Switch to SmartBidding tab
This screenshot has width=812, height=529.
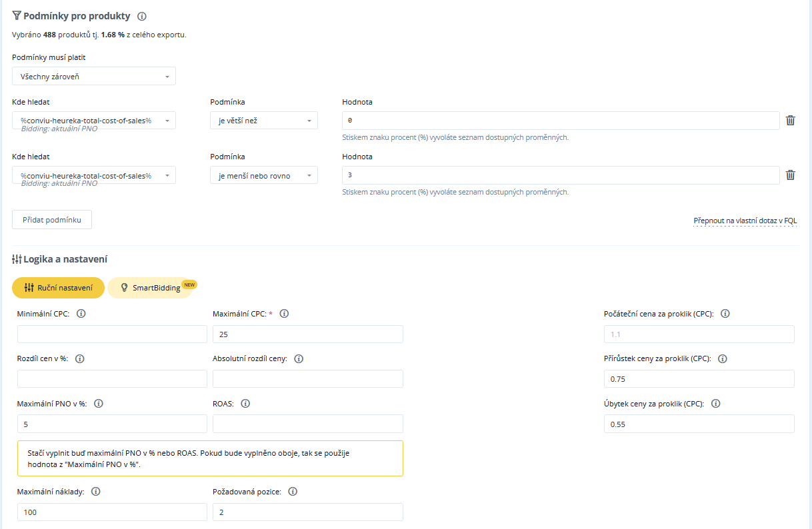[x=151, y=288]
